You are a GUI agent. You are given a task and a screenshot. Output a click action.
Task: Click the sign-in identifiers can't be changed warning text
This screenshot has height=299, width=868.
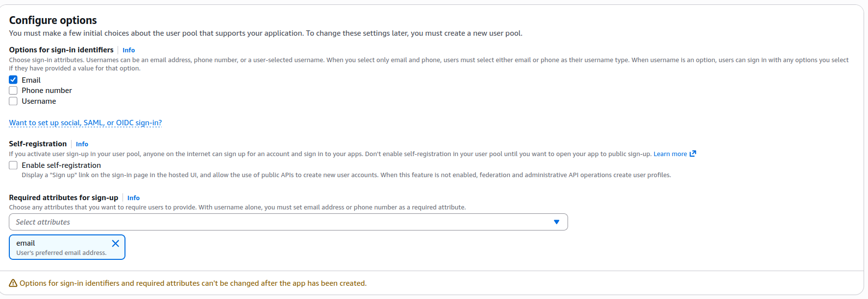(x=193, y=283)
